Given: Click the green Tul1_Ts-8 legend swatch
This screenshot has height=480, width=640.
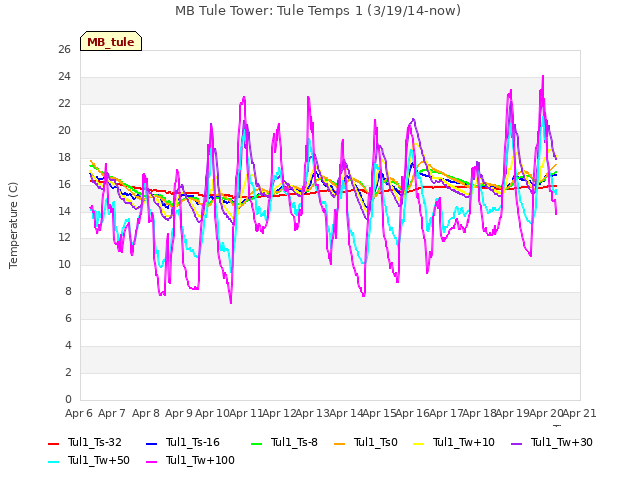Looking at the screenshot, I should tap(256, 444).
